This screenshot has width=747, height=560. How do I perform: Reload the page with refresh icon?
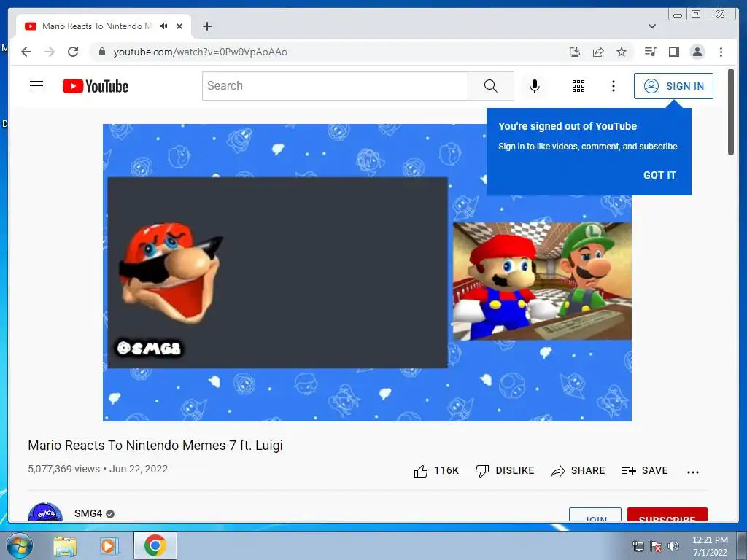point(73,52)
